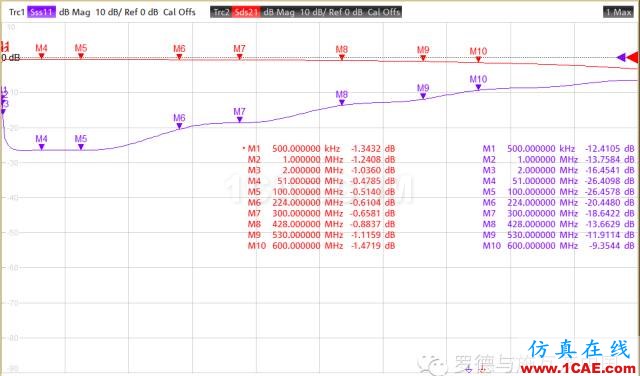The width and height of the screenshot is (640, 376).
Task: Click the '1 Max' indicator box
Action: tap(618, 12)
